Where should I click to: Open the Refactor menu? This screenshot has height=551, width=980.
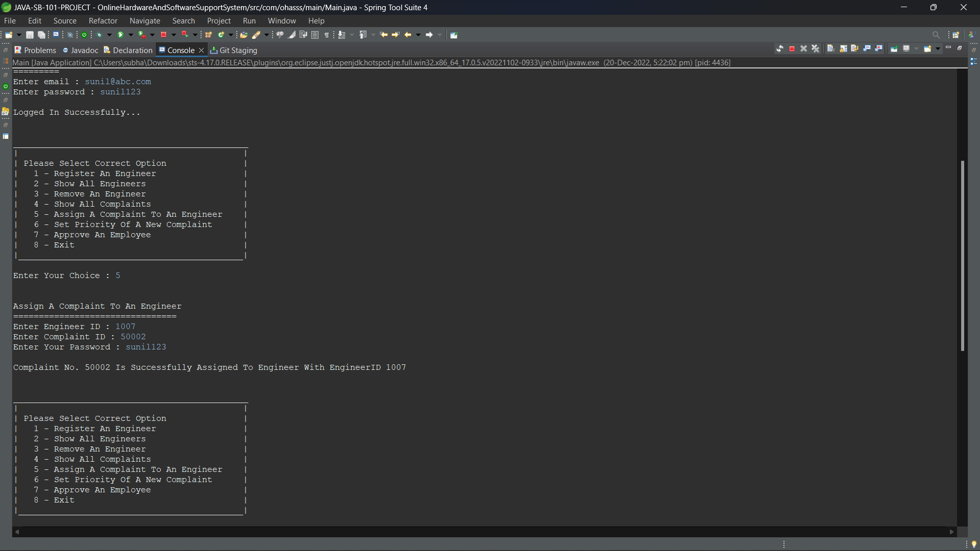coord(103,21)
